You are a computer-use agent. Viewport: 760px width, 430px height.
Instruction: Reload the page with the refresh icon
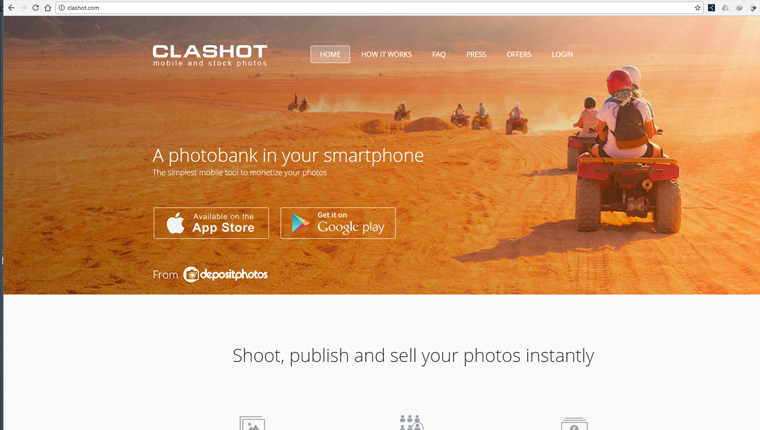point(35,8)
